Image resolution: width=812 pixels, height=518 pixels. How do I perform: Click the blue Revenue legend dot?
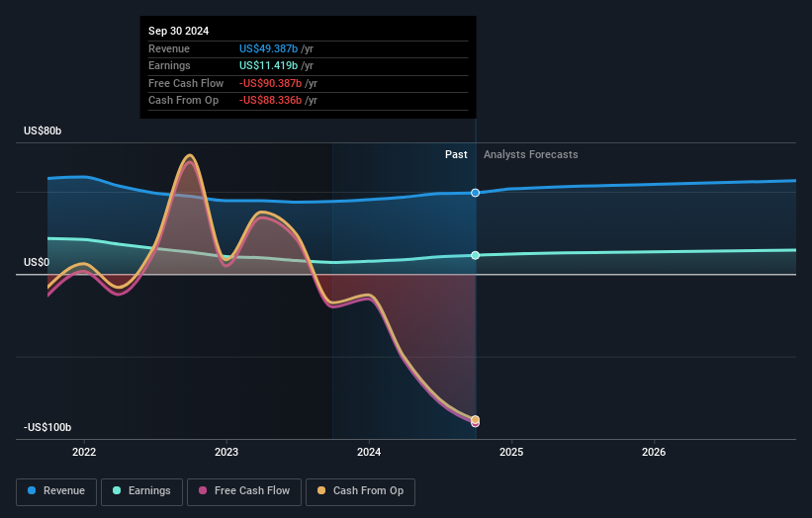(x=32, y=490)
